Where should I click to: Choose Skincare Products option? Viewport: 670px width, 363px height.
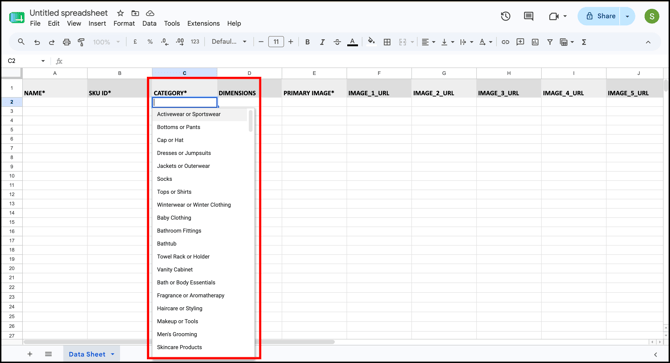tap(200, 347)
